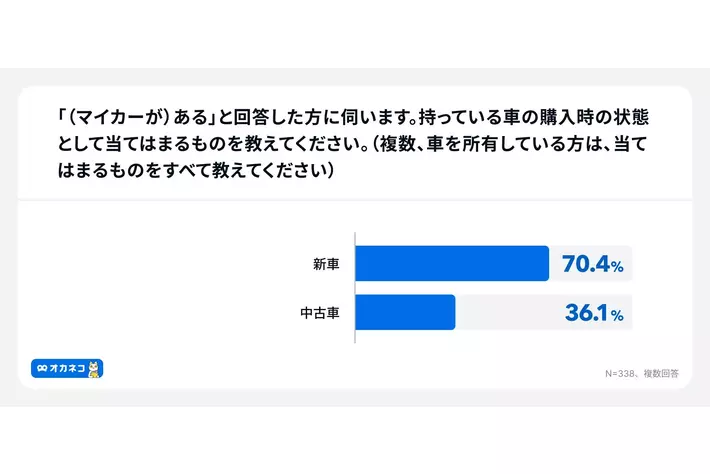Click the 中古車 category label
The height and width of the screenshot is (474, 710).
point(320,314)
